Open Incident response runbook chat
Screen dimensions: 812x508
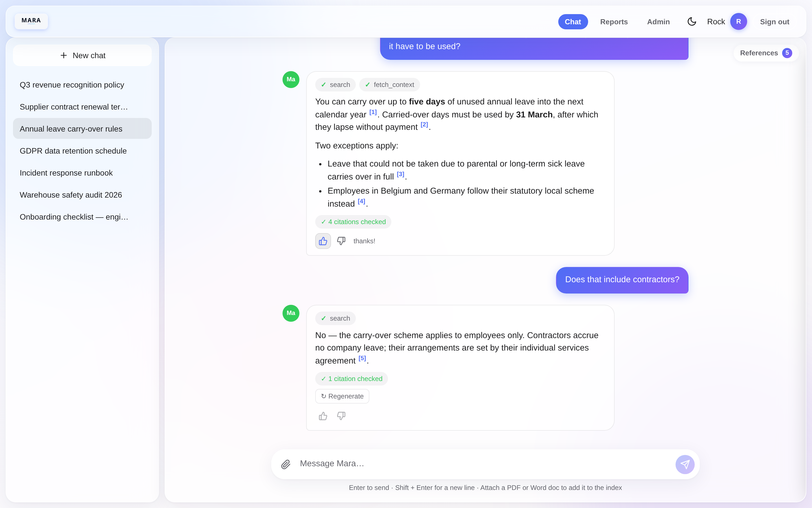click(82, 173)
